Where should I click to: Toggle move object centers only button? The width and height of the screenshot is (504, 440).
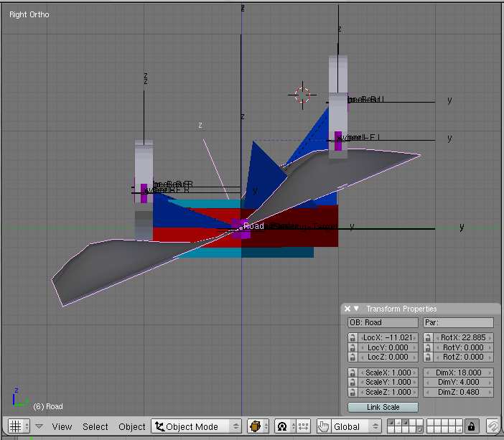click(303, 426)
